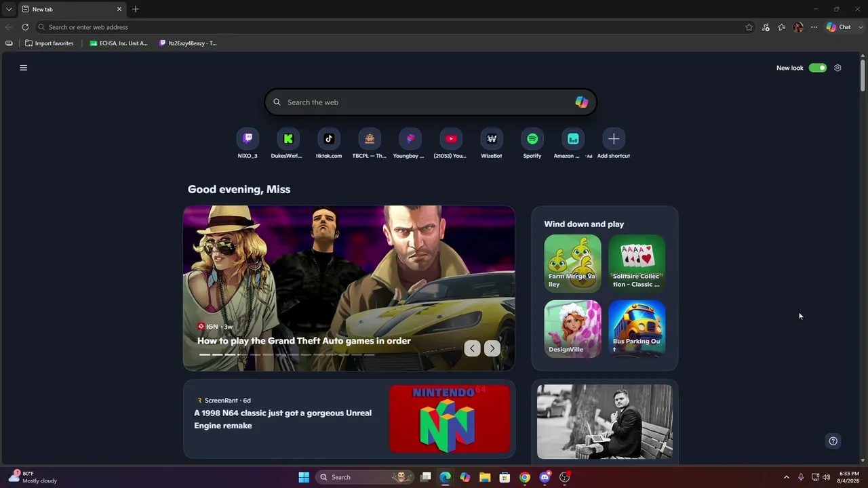Go to the previous carousel story

tap(472, 348)
